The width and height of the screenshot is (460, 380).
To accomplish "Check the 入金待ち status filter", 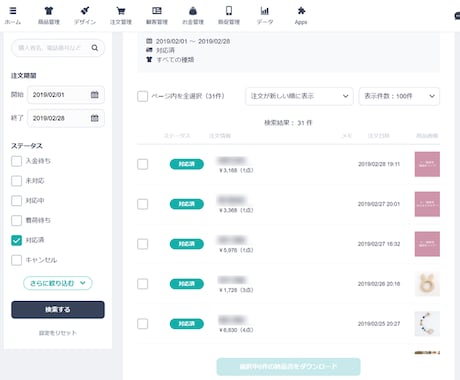I will pyautogui.click(x=16, y=161).
